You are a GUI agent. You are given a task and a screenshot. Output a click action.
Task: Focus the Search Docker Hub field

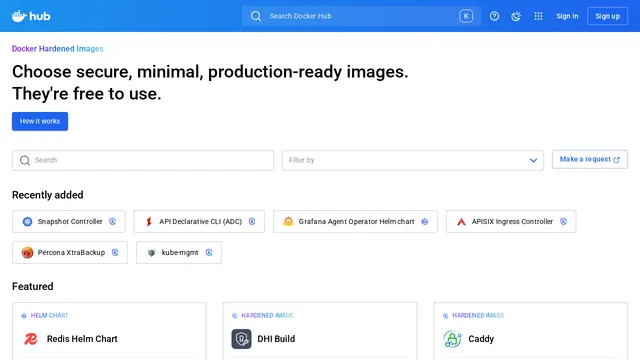361,16
